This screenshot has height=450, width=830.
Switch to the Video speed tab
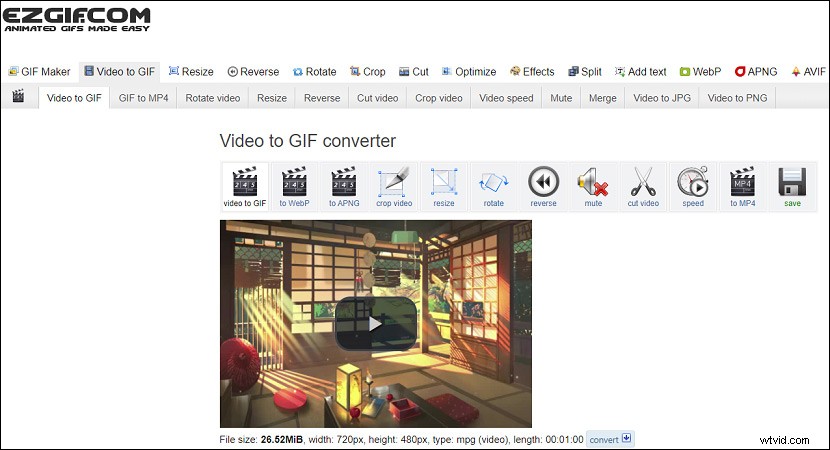click(x=506, y=98)
